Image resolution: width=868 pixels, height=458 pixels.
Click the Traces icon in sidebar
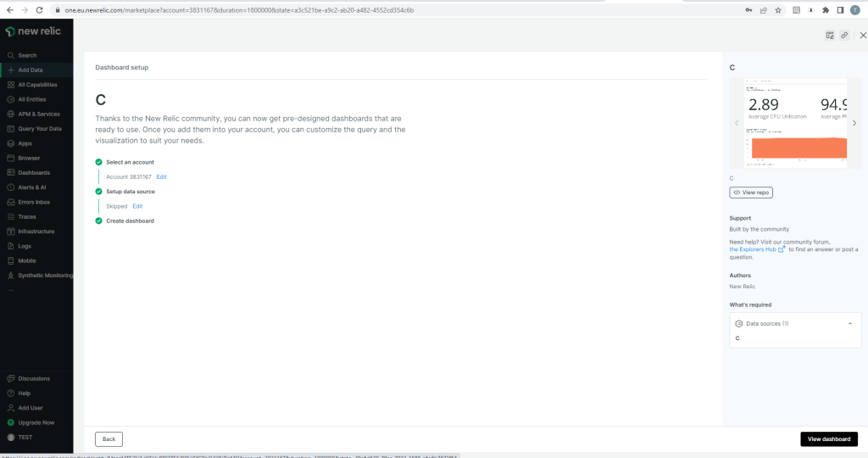click(10, 217)
